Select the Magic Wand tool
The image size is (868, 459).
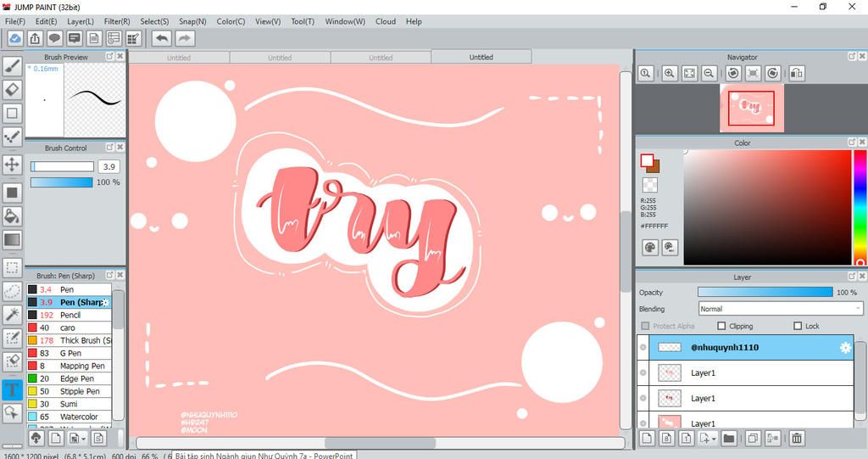[12, 315]
